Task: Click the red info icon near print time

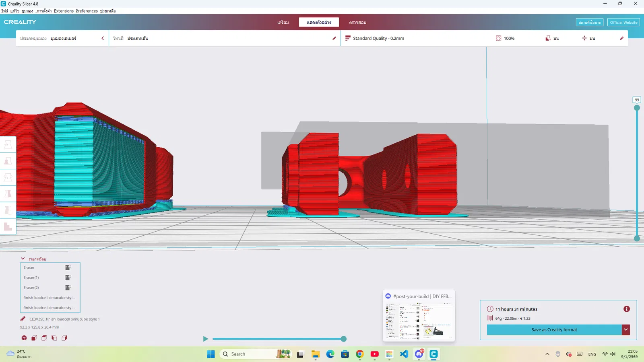Action: click(x=626, y=309)
